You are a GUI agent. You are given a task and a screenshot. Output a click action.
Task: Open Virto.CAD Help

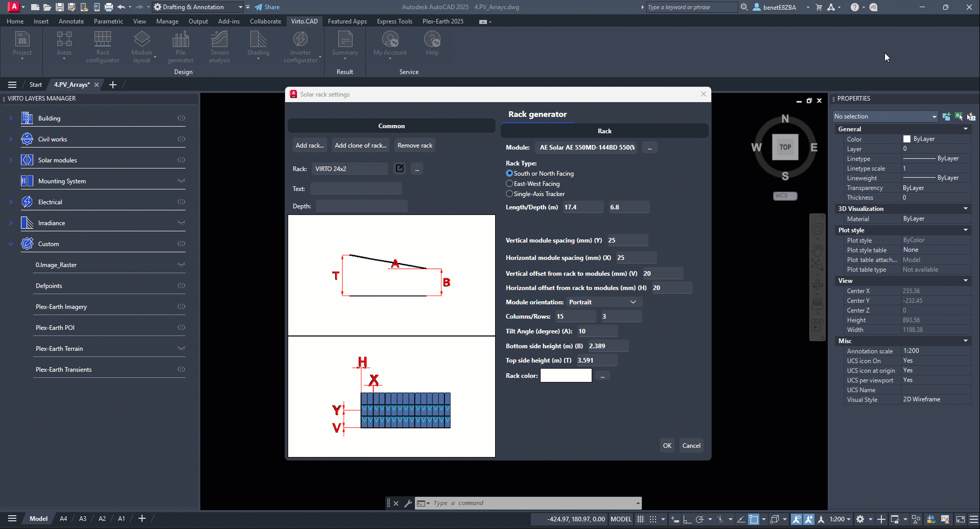(432, 43)
